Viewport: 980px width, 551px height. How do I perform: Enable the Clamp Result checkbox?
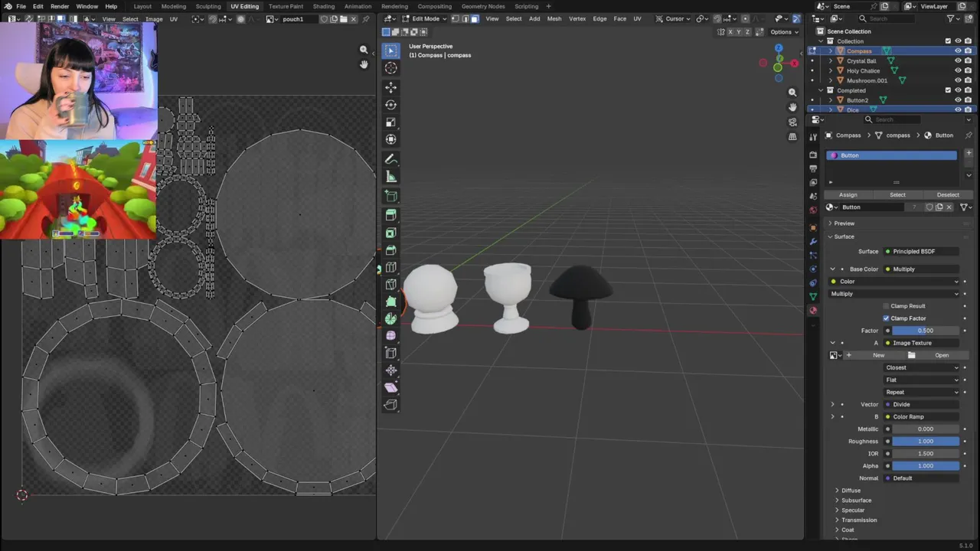[x=886, y=306]
